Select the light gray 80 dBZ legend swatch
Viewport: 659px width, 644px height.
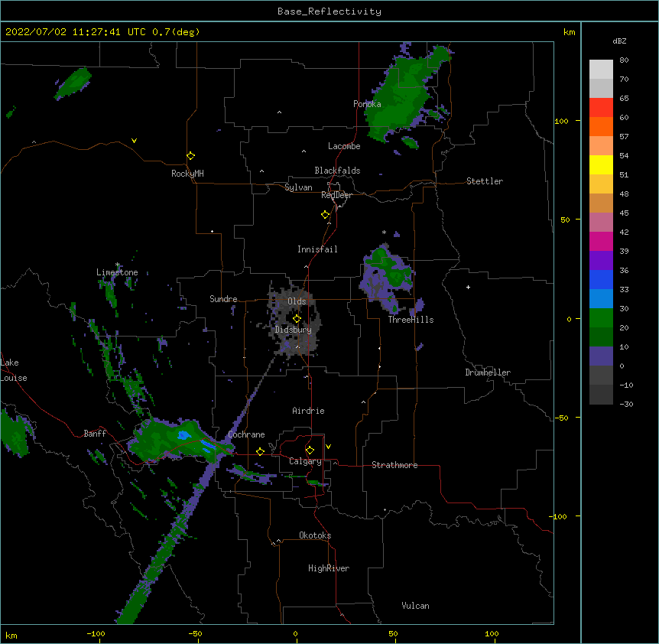click(601, 69)
